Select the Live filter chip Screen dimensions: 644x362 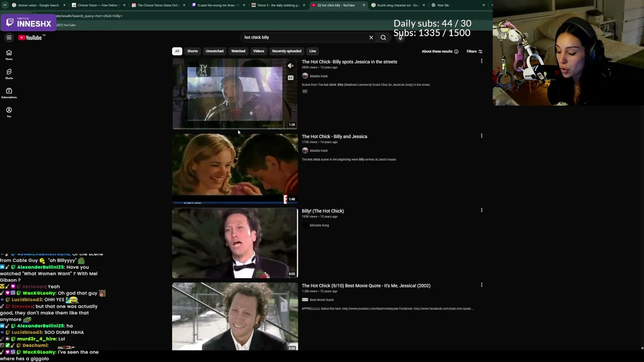coord(312,51)
